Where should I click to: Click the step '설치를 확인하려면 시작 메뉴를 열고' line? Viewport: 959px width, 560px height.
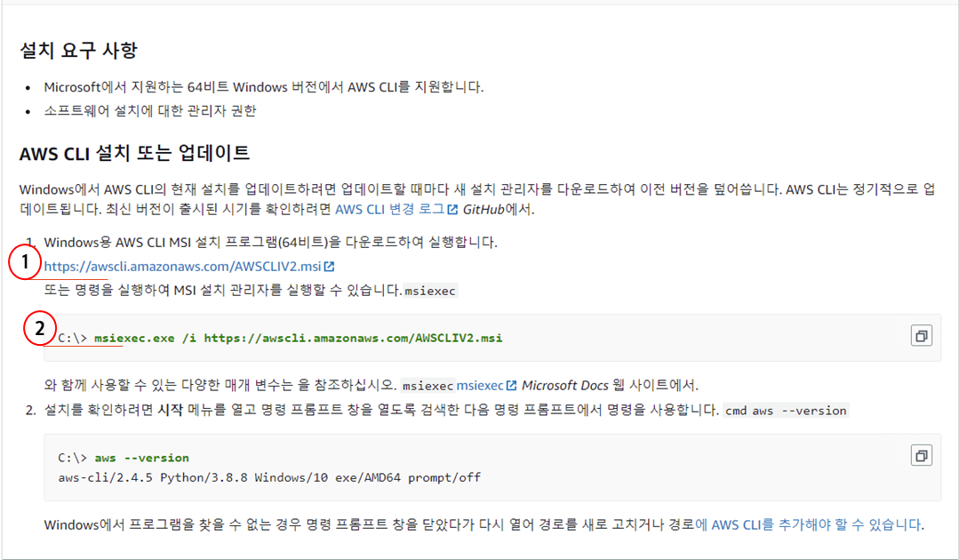[446, 410]
